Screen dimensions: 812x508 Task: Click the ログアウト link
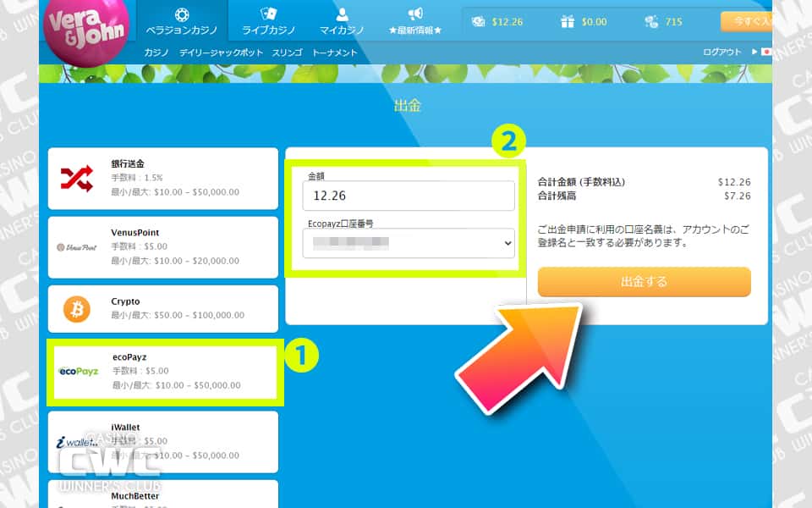pos(721,52)
